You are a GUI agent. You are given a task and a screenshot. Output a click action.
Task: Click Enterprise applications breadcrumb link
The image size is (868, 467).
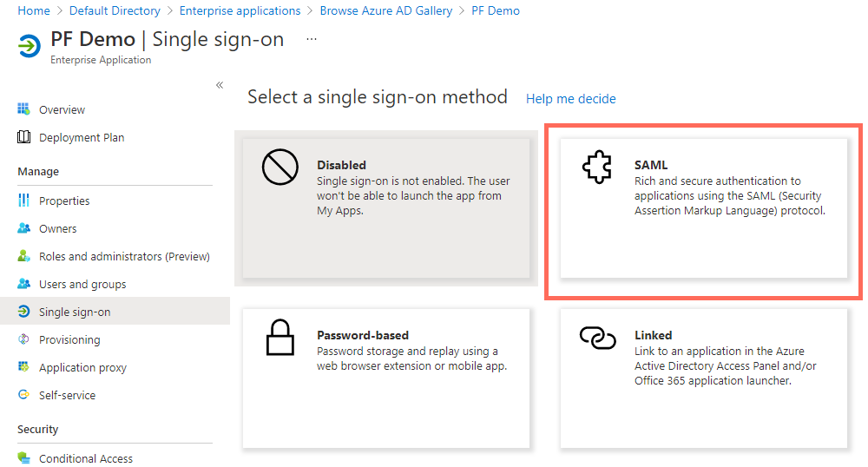240,10
